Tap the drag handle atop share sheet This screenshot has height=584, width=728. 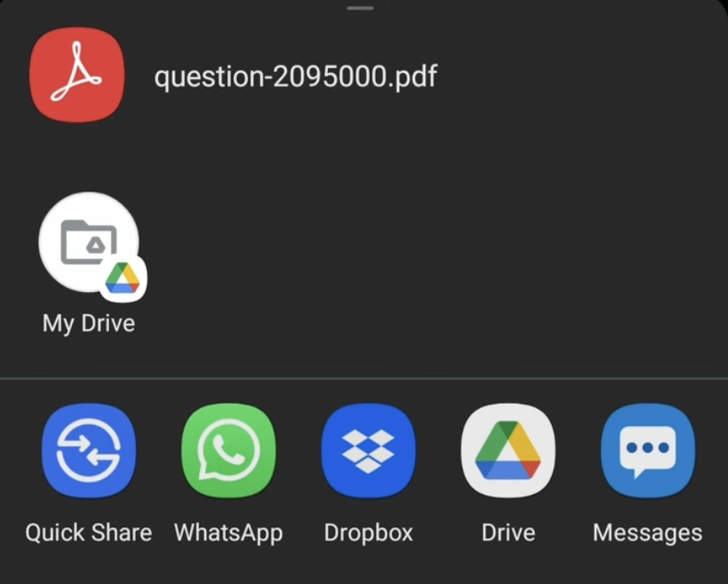(360, 8)
